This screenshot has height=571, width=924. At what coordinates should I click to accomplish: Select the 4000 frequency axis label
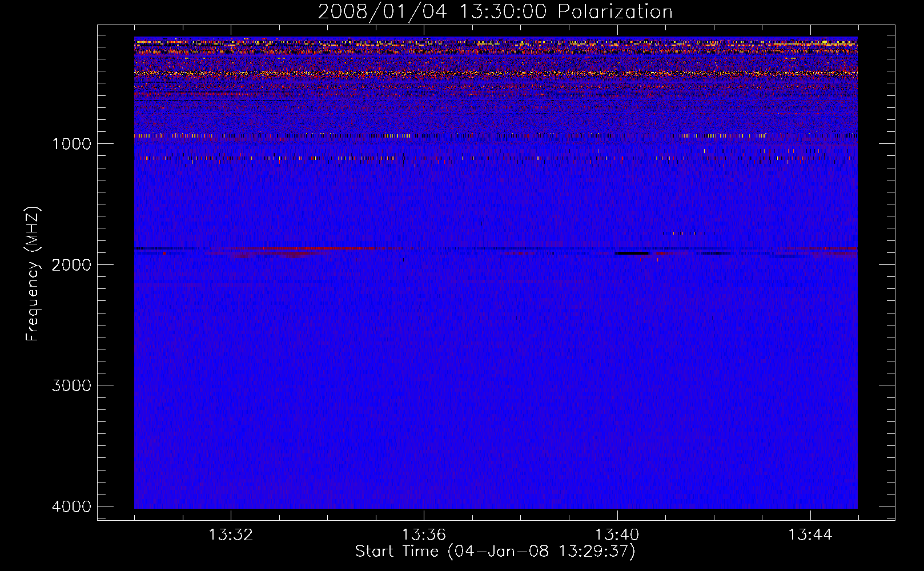(71, 506)
